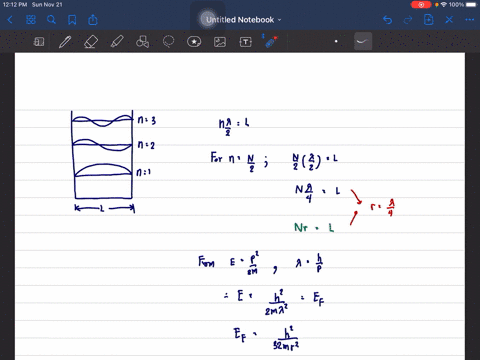This screenshot has height=360, width=480.
Task: Open the Elements sticker tool
Action: pos(194,42)
